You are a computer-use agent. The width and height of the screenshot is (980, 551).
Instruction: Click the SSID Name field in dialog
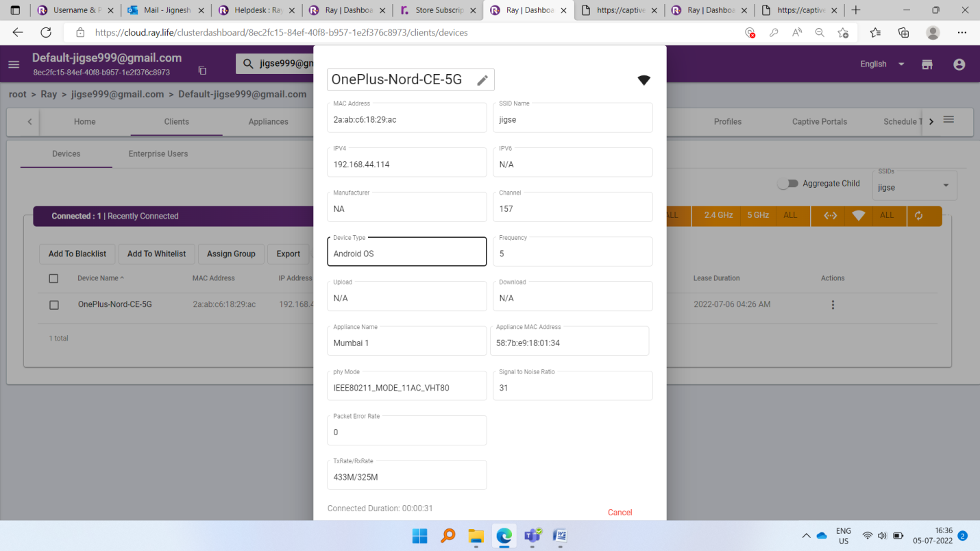point(573,117)
